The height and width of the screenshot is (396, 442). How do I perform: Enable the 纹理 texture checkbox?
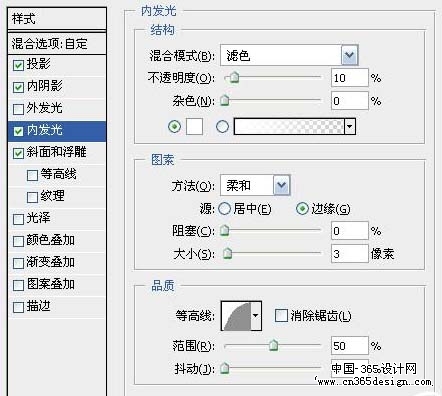(32, 197)
